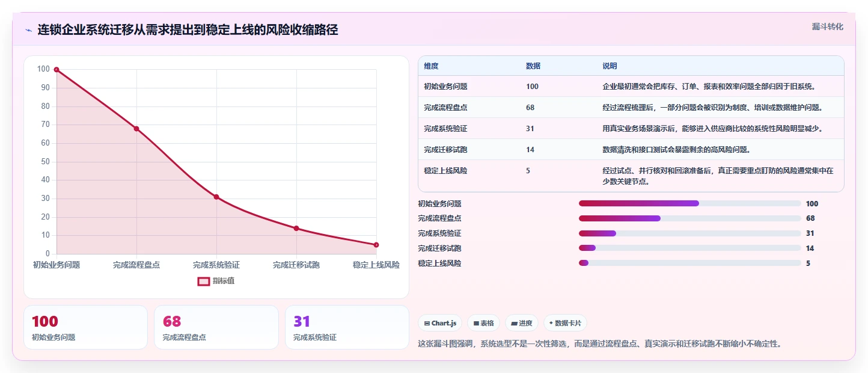Click the description about 数据清洗和接口测试
868x373 pixels.
pyautogui.click(x=676, y=150)
